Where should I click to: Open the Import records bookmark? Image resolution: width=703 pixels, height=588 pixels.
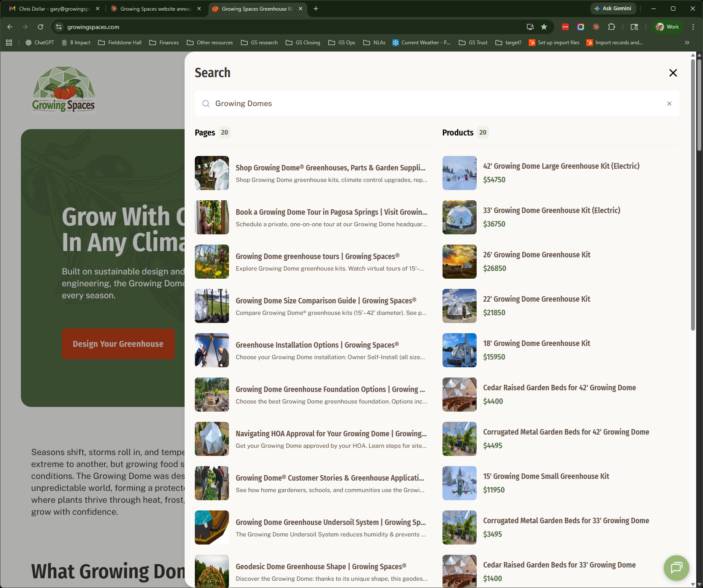[614, 43]
